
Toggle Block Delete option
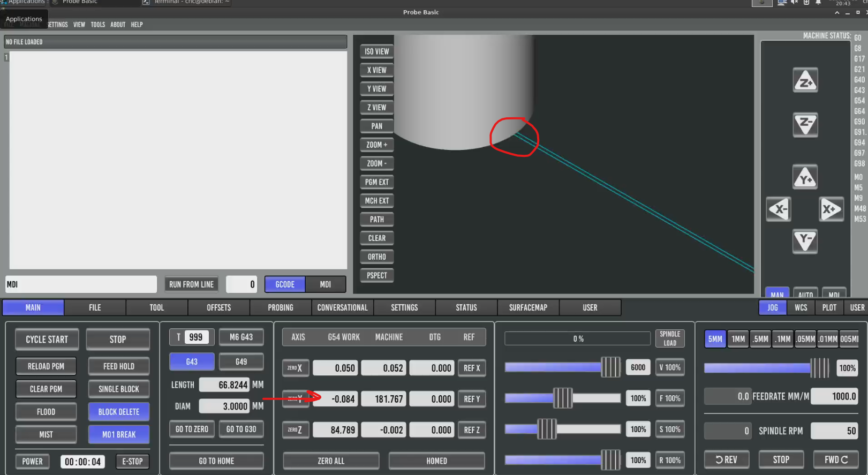118,412
